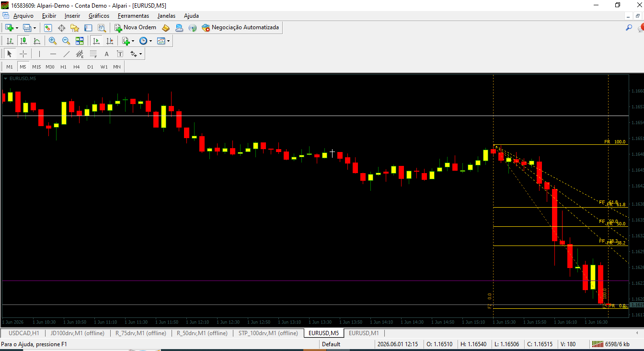Switch chart to Line Chart mode
Screen dimensions: 644x351
point(36,41)
